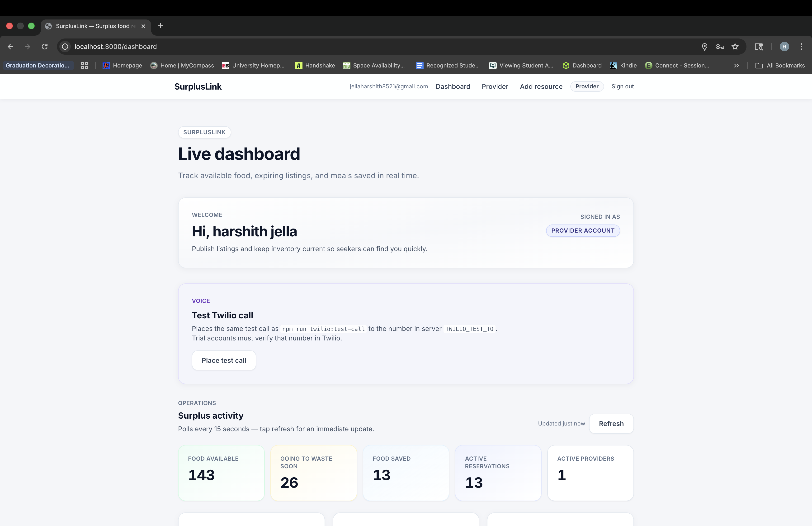Sign out of the account

(x=622, y=86)
